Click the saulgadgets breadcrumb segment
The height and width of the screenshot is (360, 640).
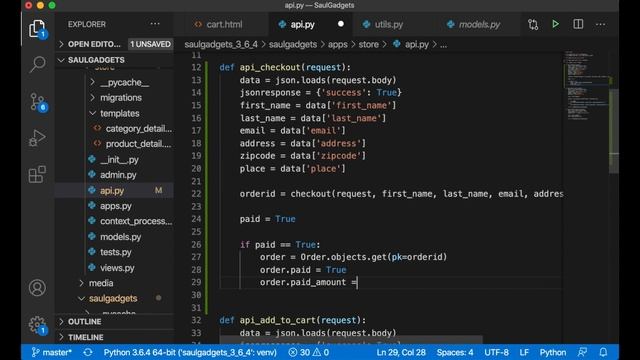click(293, 44)
